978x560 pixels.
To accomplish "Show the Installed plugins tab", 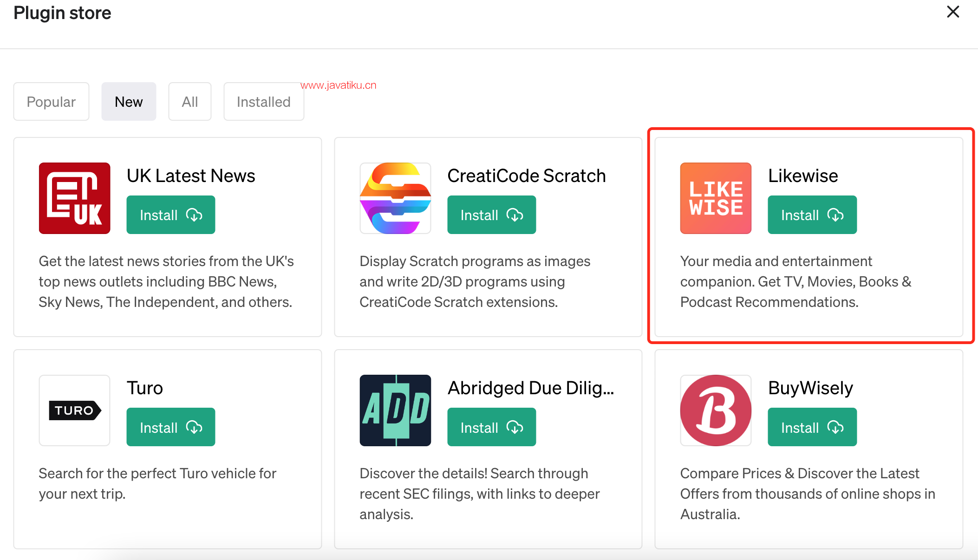I will coord(264,102).
